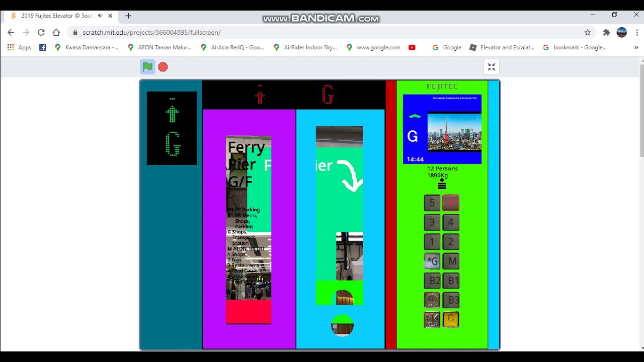Choose floor 4 on the elevator keypad
The height and width of the screenshot is (362, 644).
[x=451, y=222]
